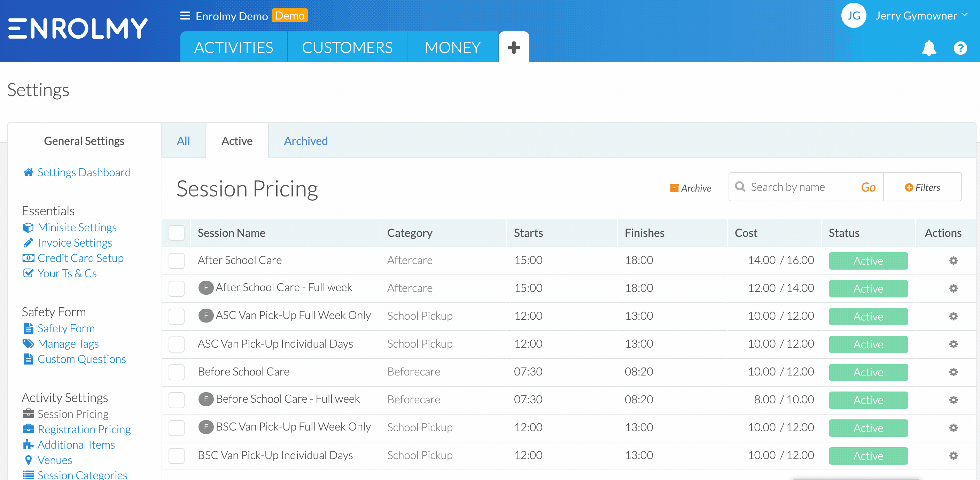
Task: Click the pencil icon beside Invoice Settings
Action: click(x=28, y=242)
